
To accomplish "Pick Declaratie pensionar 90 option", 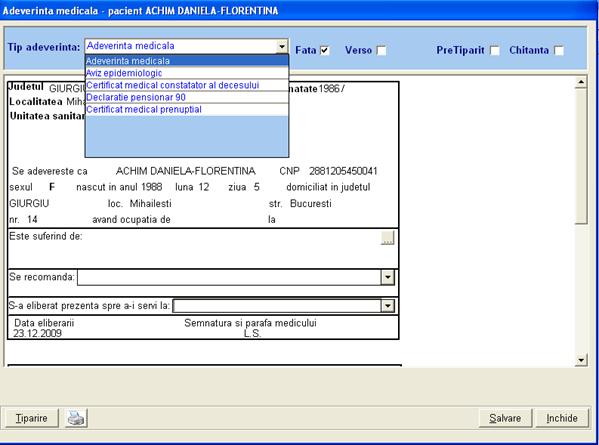I will pyautogui.click(x=187, y=97).
